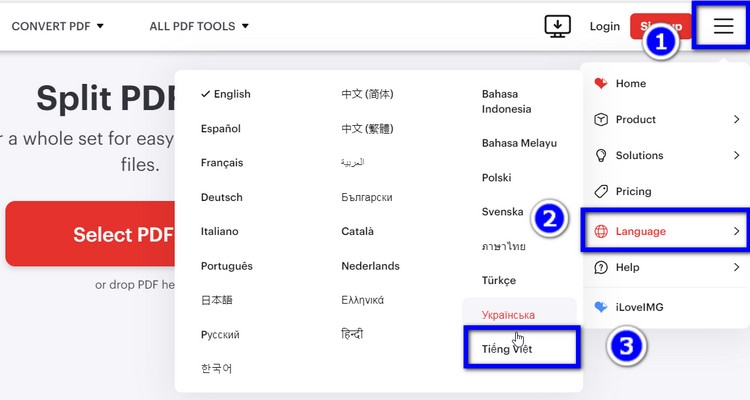This screenshot has width=750, height=400.
Task: Choose 한국어 as the language
Action: (x=216, y=369)
